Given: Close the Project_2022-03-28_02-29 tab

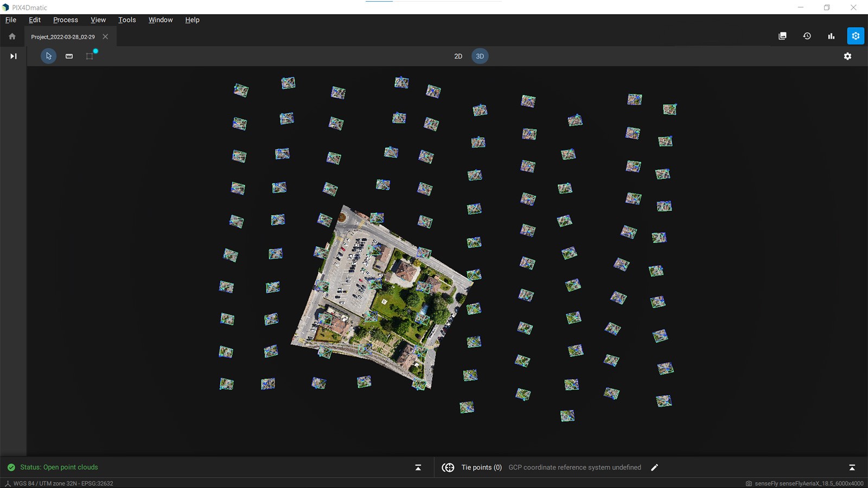Looking at the screenshot, I should [x=105, y=36].
